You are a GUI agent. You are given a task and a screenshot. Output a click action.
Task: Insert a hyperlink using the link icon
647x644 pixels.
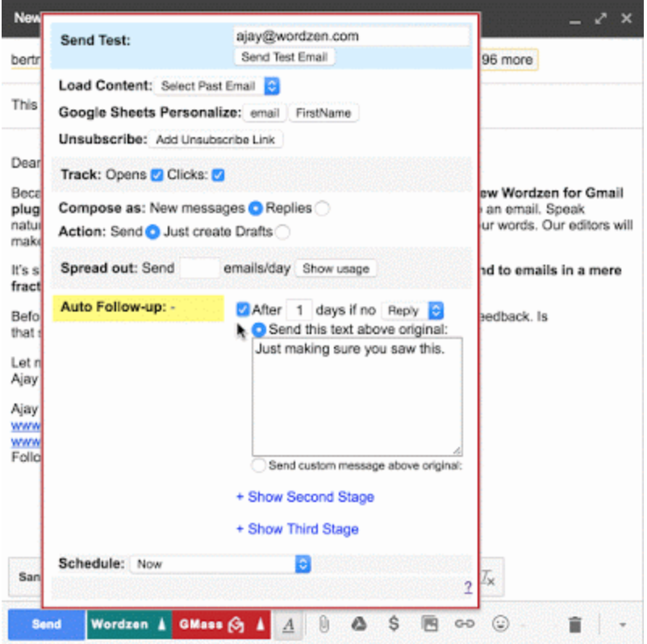pos(464,624)
